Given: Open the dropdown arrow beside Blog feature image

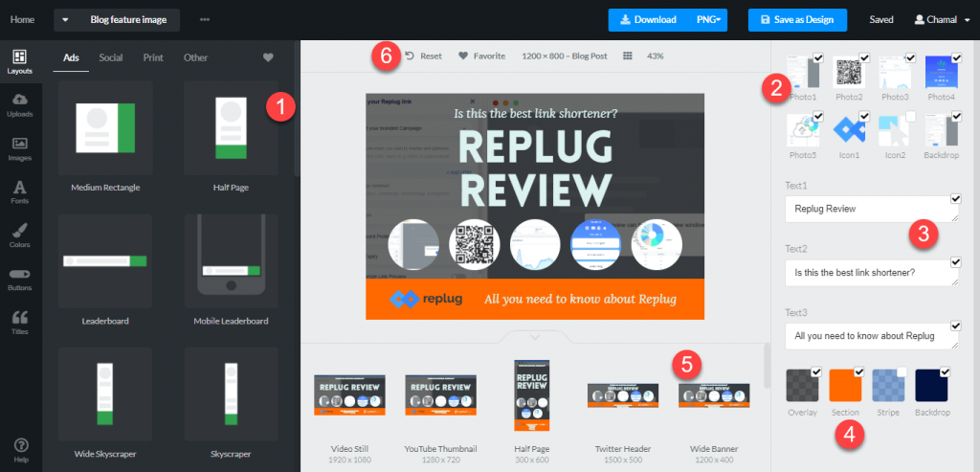Looking at the screenshot, I should [66, 20].
